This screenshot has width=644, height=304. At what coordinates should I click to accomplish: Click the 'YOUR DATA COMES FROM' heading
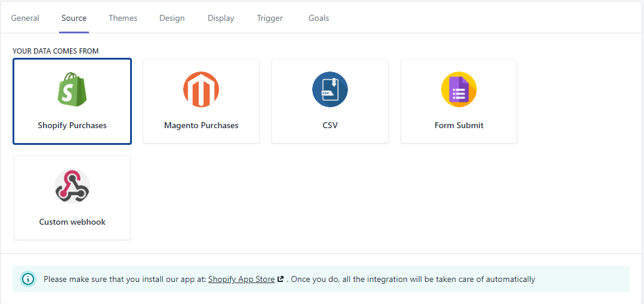[x=56, y=51]
